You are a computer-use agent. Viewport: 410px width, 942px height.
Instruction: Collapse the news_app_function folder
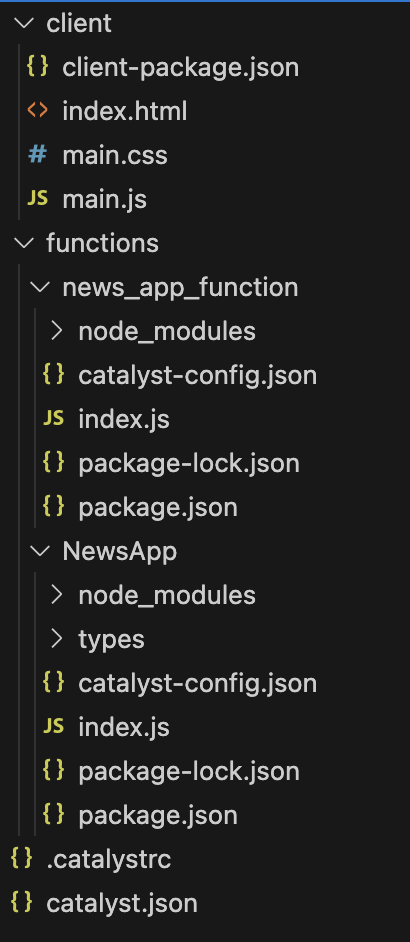(x=40, y=287)
